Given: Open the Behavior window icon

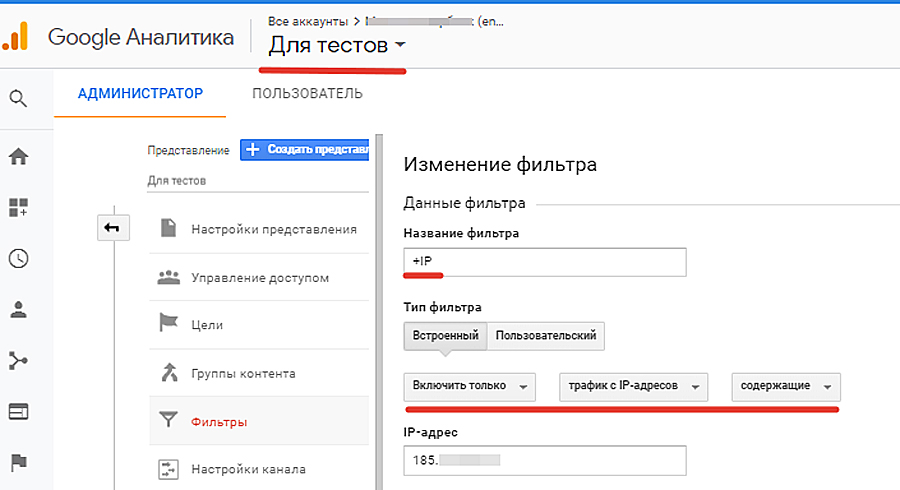Looking at the screenshot, I should click(18, 411).
